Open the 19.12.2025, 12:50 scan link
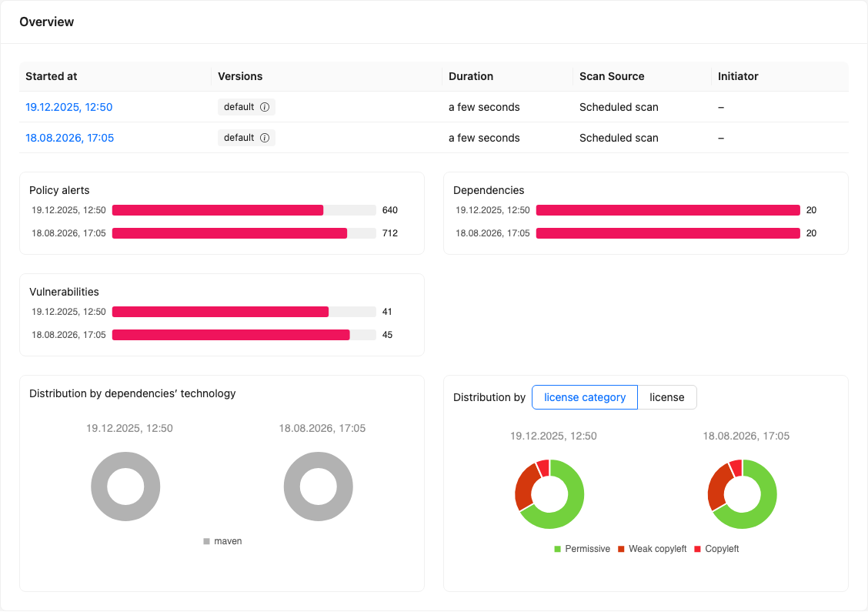The width and height of the screenshot is (868, 612). pos(68,107)
